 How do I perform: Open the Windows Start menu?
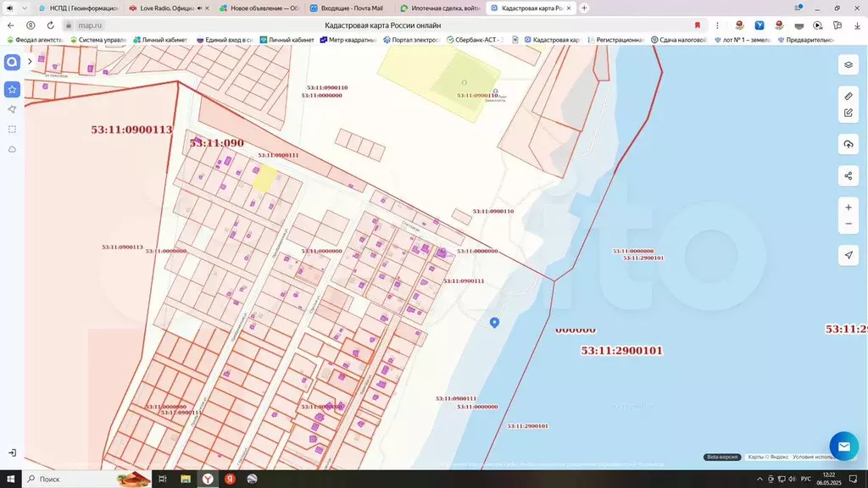point(10,480)
